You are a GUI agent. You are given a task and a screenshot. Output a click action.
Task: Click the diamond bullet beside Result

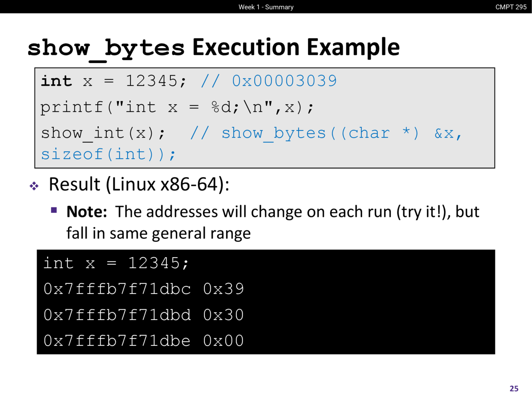[34, 186]
